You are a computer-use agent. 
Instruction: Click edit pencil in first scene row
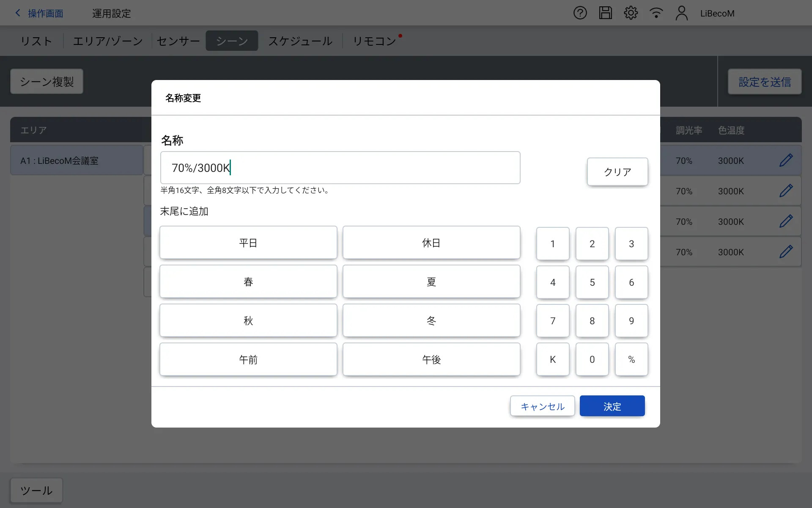786,160
